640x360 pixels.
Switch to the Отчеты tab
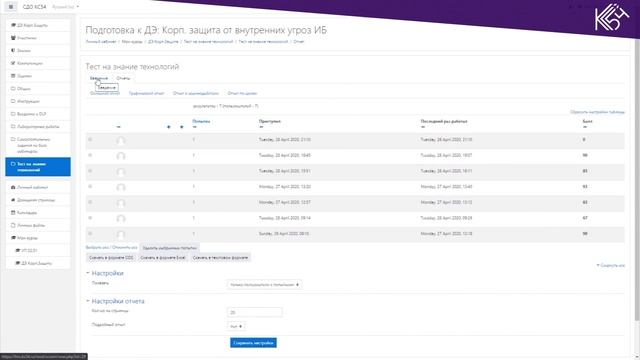[x=123, y=78]
